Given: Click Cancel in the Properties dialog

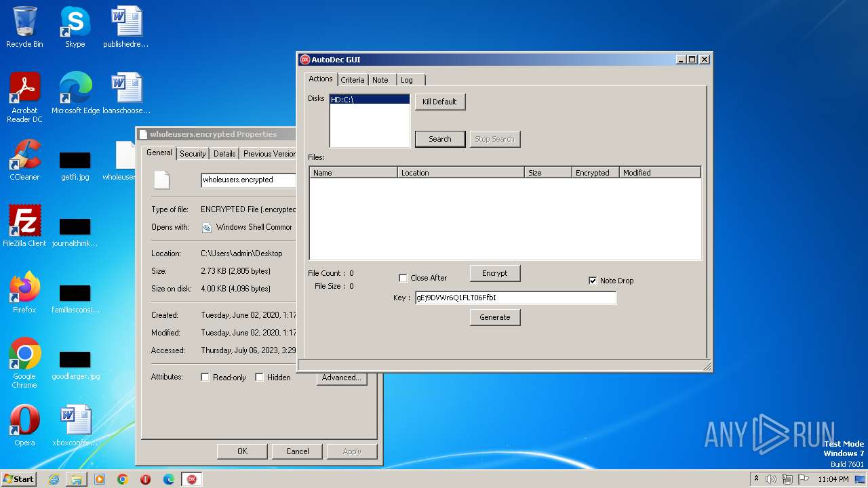Looking at the screenshot, I should (297, 451).
